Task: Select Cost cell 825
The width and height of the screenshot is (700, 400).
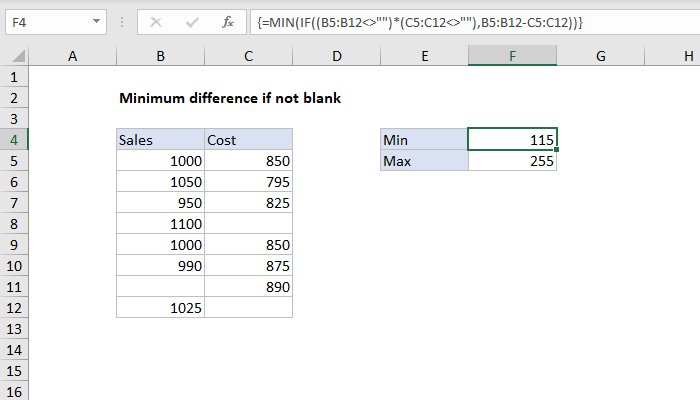Action: click(x=248, y=203)
